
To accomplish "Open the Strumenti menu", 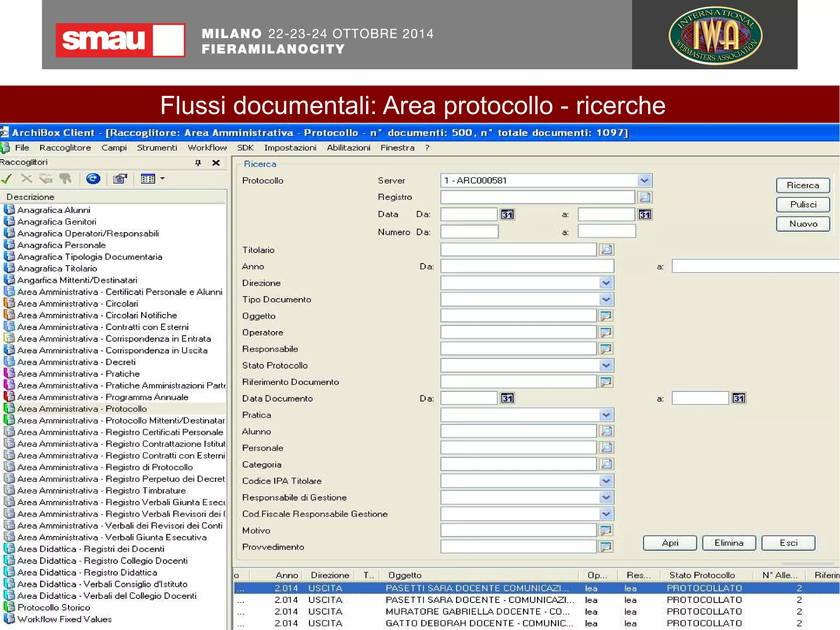I will tap(157, 148).
